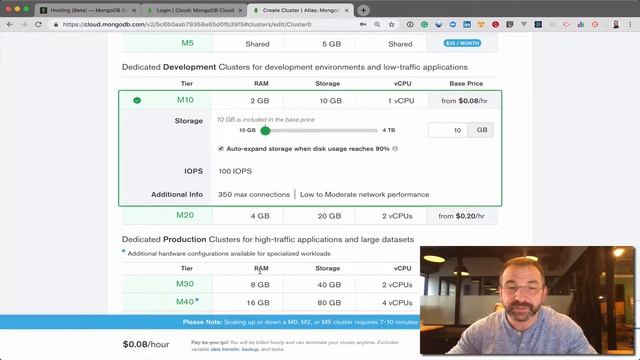The width and height of the screenshot is (640, 360).
Task: Close the Create Cluster tab
Action: [347, 10]
